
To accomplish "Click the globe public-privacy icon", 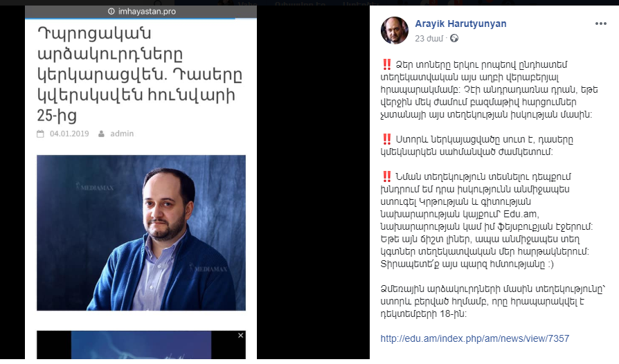I will (x=454, y=38).
